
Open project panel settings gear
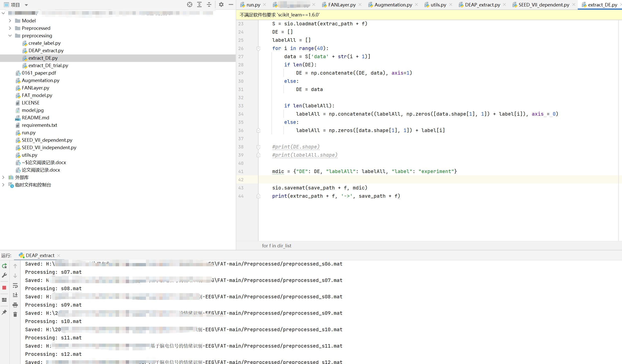click(x=221, y=4)
